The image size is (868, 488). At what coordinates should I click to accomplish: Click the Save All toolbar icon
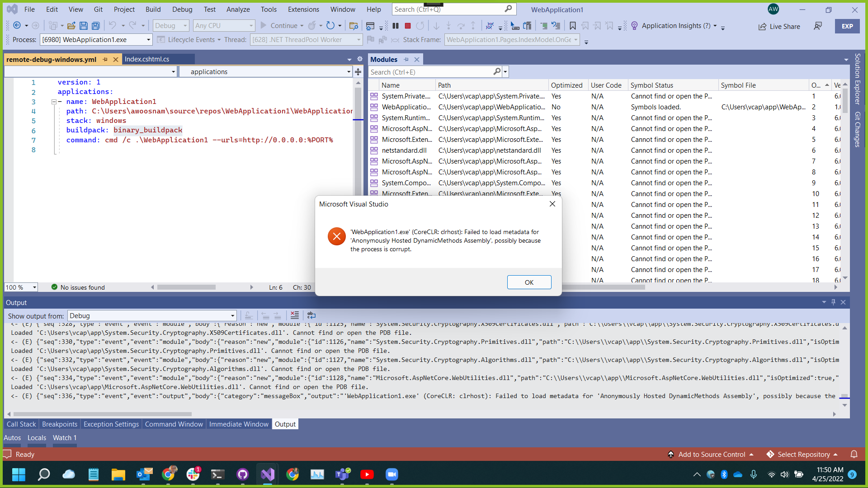95,26
